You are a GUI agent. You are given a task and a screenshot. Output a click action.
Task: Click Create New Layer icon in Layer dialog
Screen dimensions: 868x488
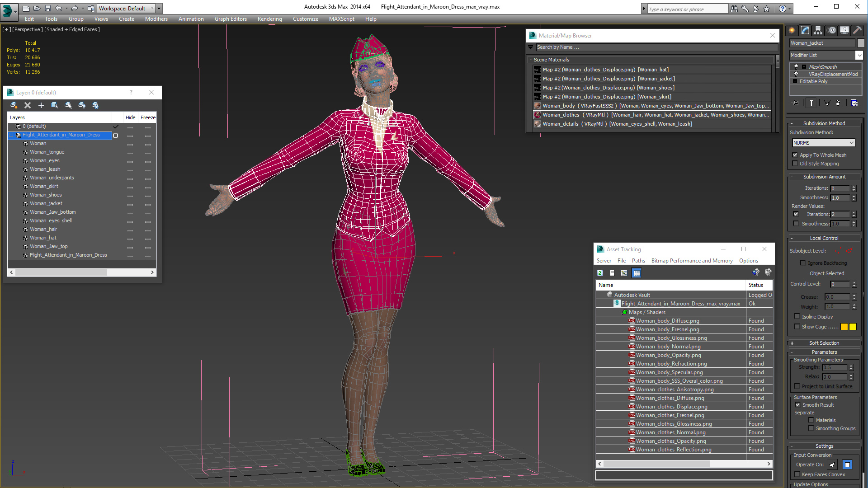tap(14, 105)
